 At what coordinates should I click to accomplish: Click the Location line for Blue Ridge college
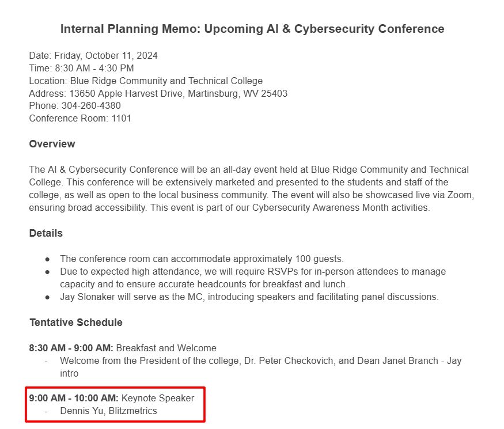coord(146,81)
